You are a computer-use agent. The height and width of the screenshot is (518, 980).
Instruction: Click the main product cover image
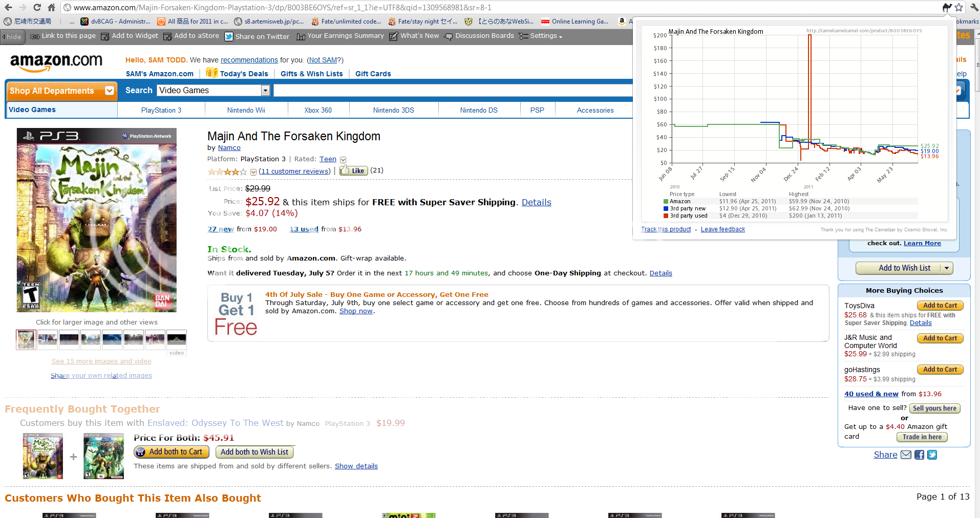[x=97, y=220]
